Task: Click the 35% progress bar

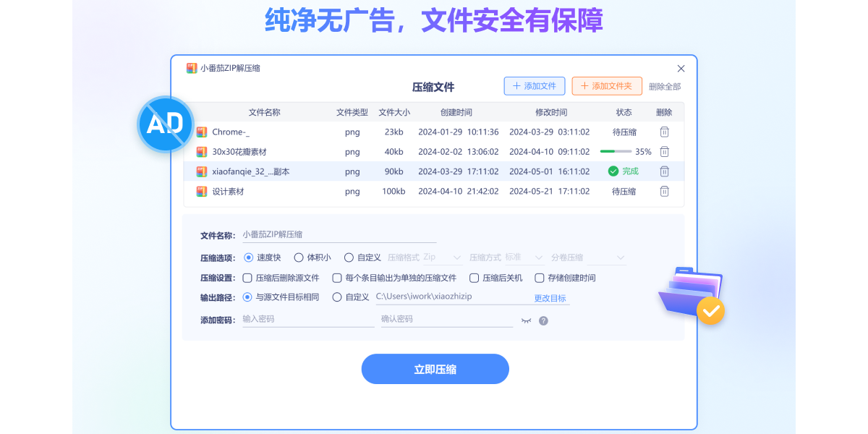Action: pyautogui.click(x=616, y=152)
